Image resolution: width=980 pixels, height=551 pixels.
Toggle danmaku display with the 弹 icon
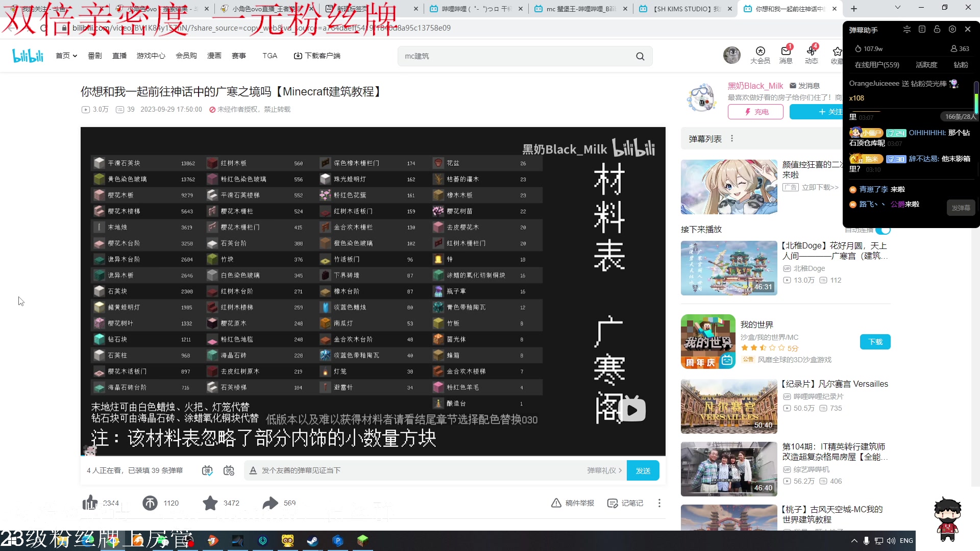(207, 470)
